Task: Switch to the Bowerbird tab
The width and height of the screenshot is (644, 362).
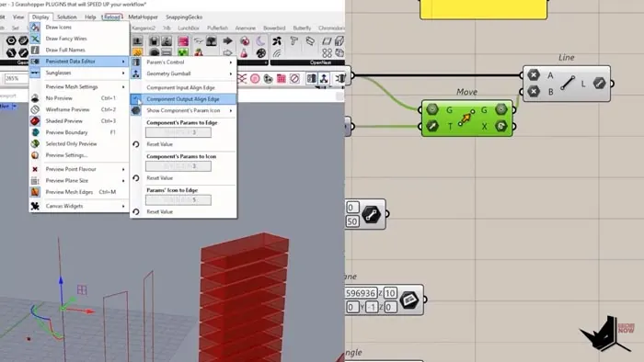Action: click(274, 28)
